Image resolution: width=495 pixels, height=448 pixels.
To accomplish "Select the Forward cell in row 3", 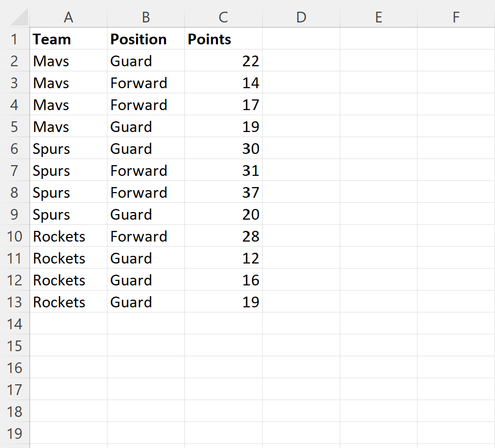I will (146, 83).
